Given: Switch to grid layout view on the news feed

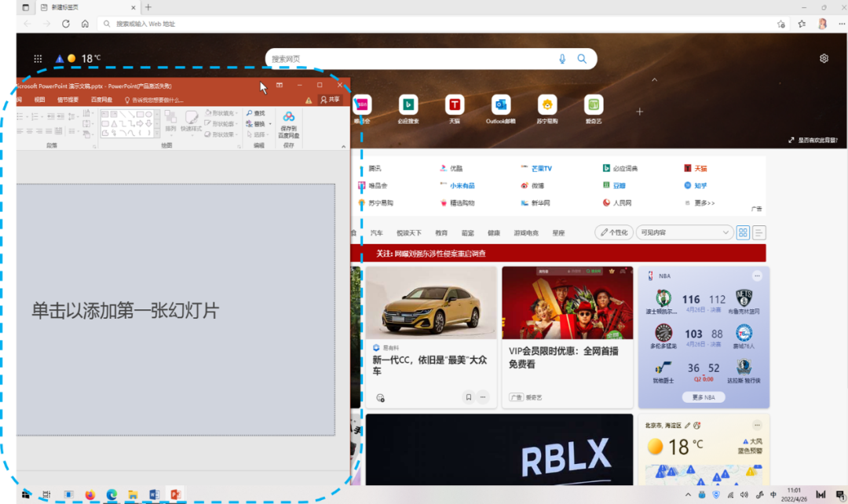Looking at the screenshot, I should point(743,232).
